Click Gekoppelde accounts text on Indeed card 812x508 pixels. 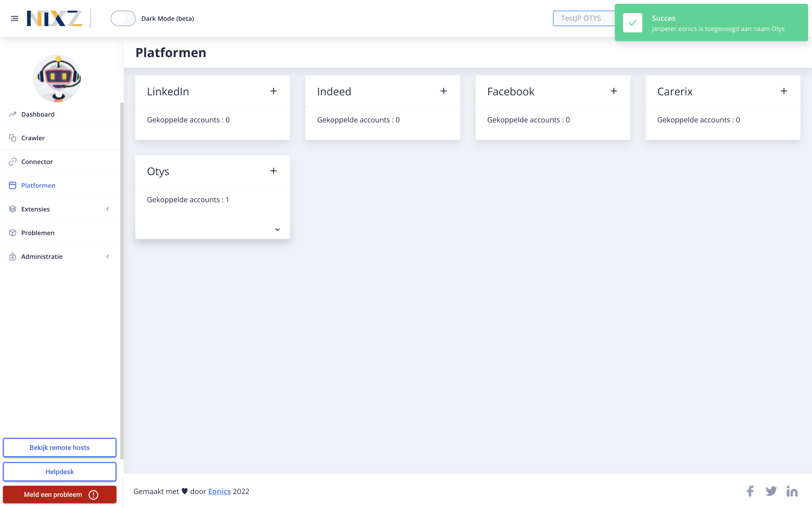coord(358,120)
